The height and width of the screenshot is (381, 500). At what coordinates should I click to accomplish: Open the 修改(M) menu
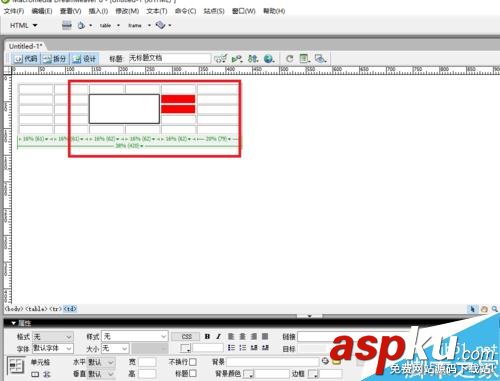click(127, 11)
